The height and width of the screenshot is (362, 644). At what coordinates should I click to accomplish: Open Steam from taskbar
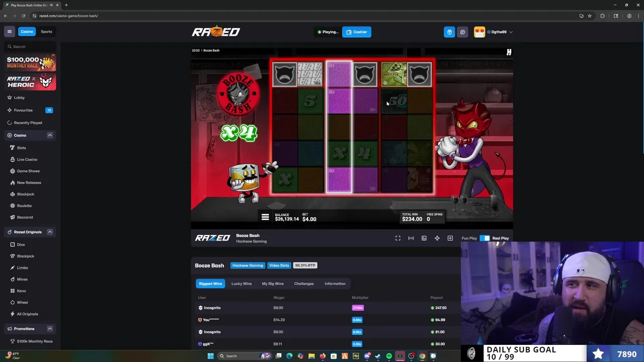pyautogui.click(x=378, y=356)
